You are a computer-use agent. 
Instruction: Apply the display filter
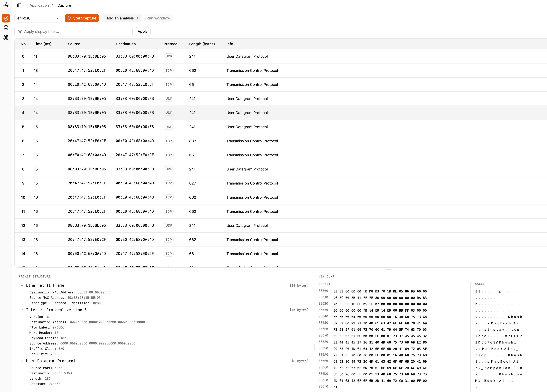[x=143, y=31]
